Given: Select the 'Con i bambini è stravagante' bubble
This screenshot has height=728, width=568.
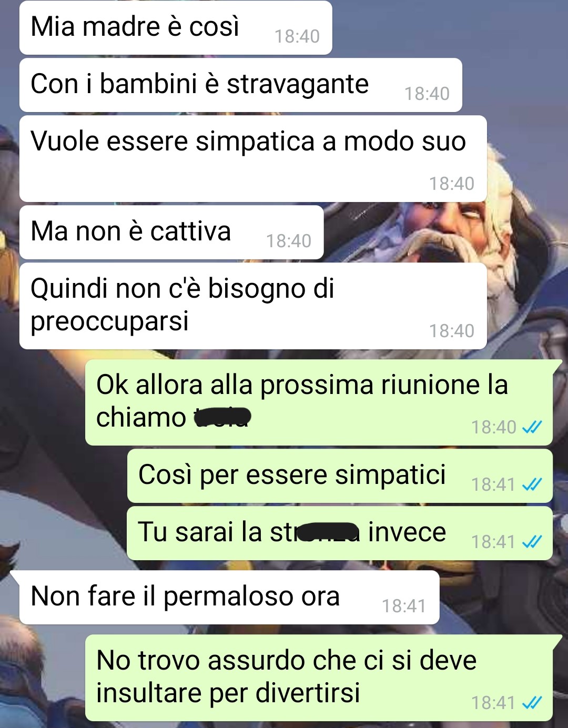Looking at the screenshot, I should pos(241,85).
